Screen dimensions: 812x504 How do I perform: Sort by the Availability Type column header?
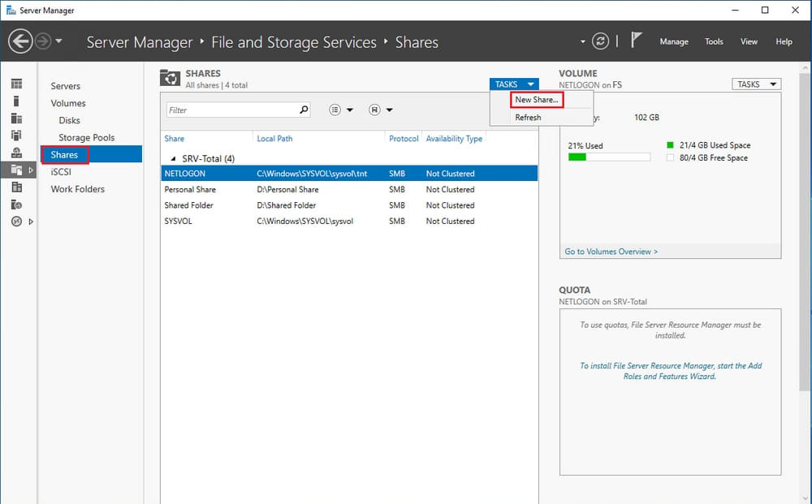tap(454, 139)
